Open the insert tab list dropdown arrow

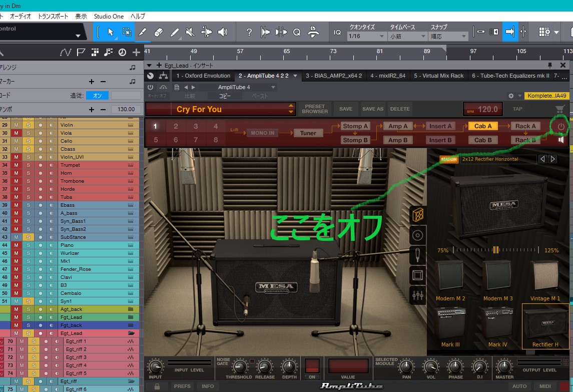(295, 76)
